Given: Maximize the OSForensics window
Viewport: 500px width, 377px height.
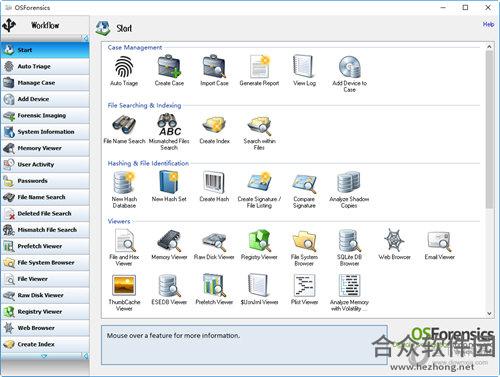Looking at the screenshot, I should [x=465, y=7].
